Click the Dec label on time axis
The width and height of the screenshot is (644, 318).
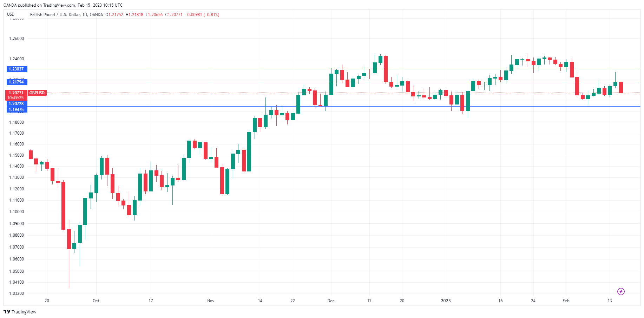point(331,301)
